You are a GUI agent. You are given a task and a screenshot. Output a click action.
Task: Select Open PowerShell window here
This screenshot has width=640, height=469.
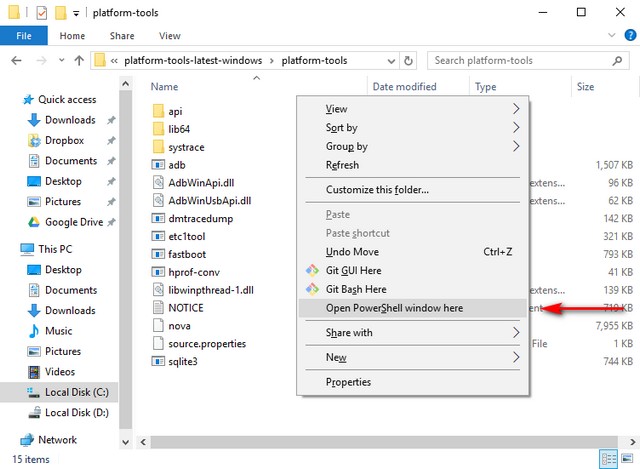click(394, 308)
